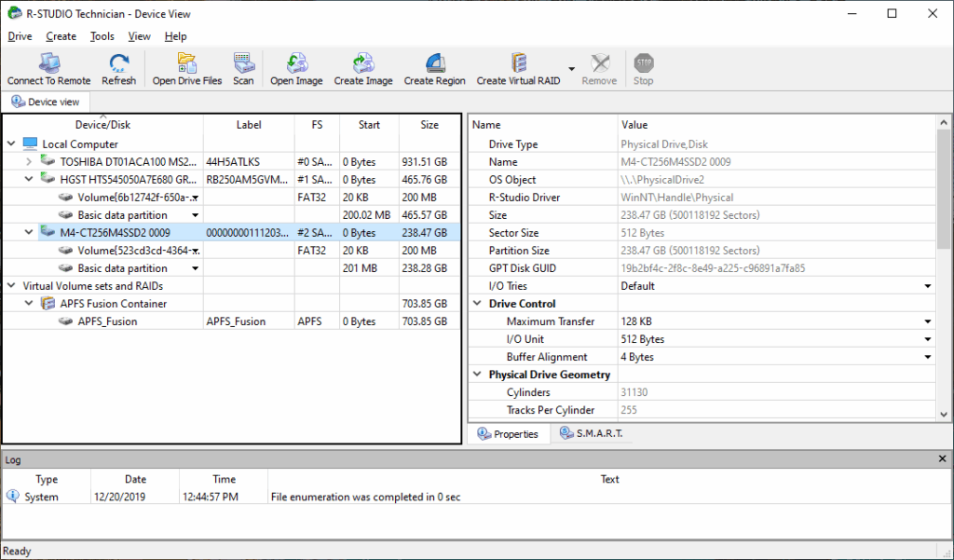Select the Local Computer icon in the tree
This screenshot has height=560, width=954.
(x=31, y=144)
